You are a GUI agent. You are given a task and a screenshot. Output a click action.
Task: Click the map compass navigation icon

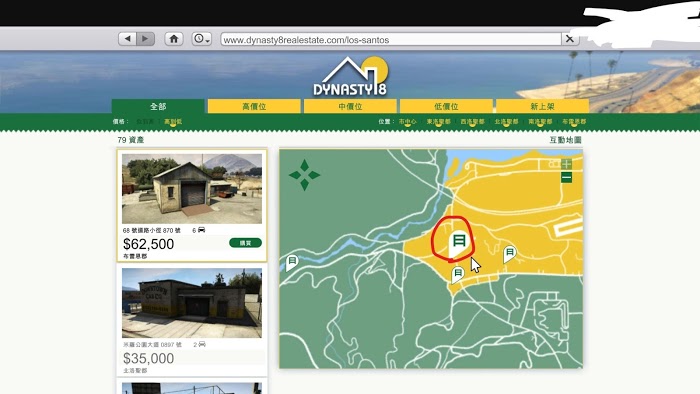point(304,175)
